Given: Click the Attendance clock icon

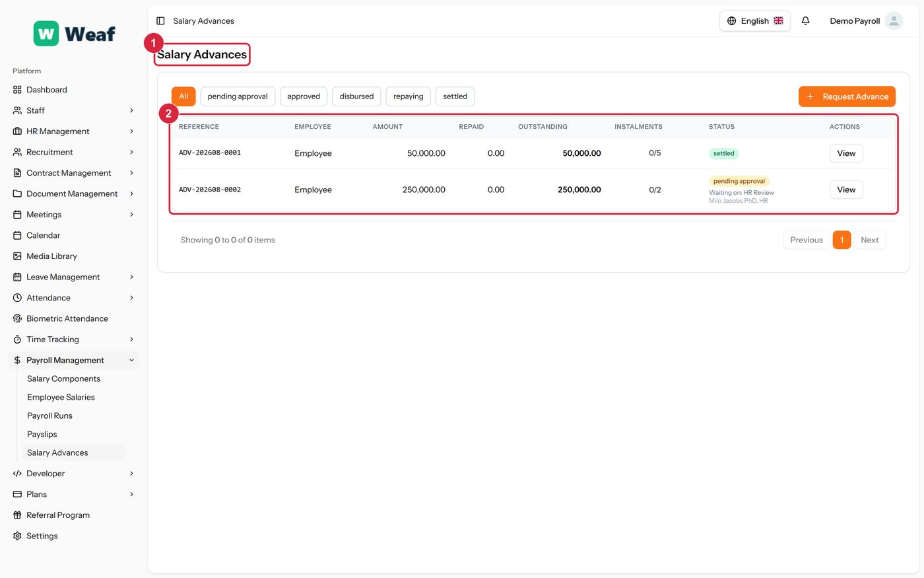Looking at the screenshot, I should [x=17, y=298].
